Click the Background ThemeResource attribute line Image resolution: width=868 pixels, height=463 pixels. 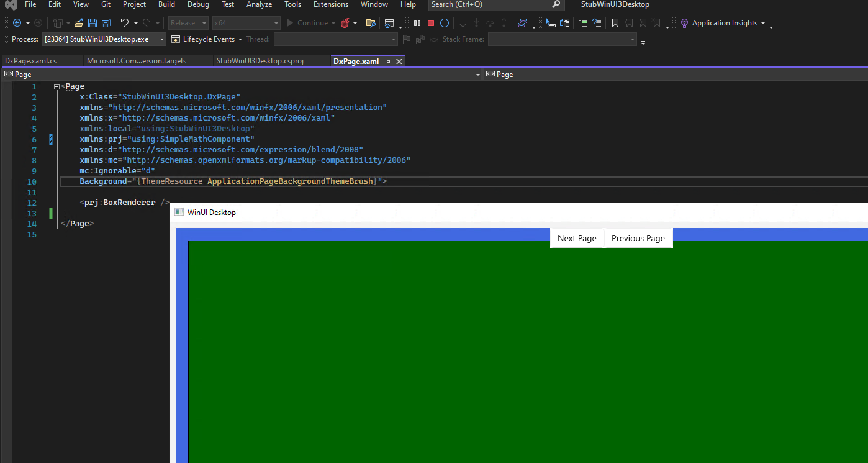pos(233,181)
